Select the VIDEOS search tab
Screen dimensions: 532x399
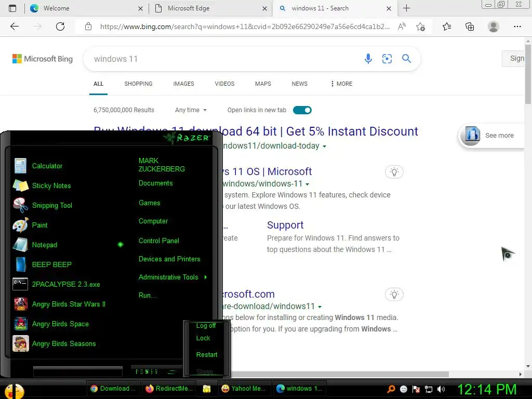click(224, 84)
